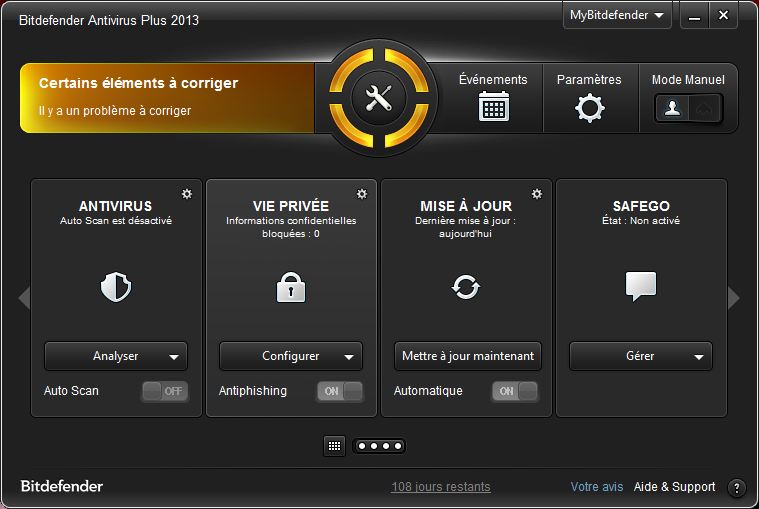The image size is (759, 509).
Task: Click the central wrench fix-issues button
Action: (x=379, y=98)
